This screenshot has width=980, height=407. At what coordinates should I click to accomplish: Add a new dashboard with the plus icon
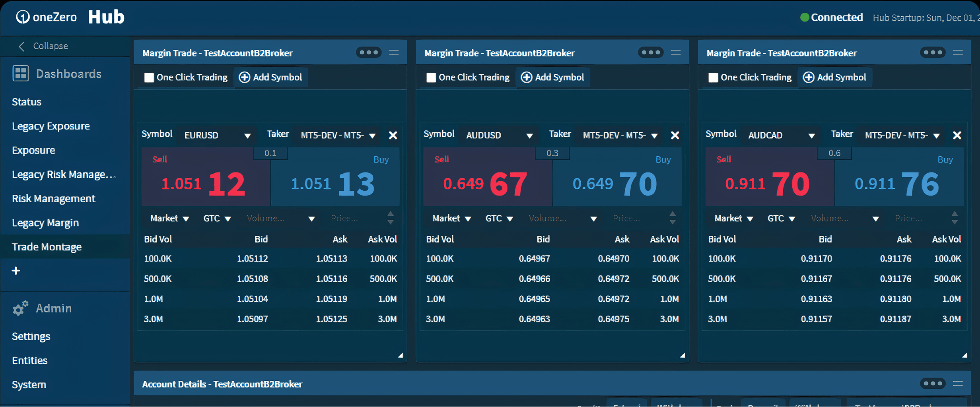[16, 271]
